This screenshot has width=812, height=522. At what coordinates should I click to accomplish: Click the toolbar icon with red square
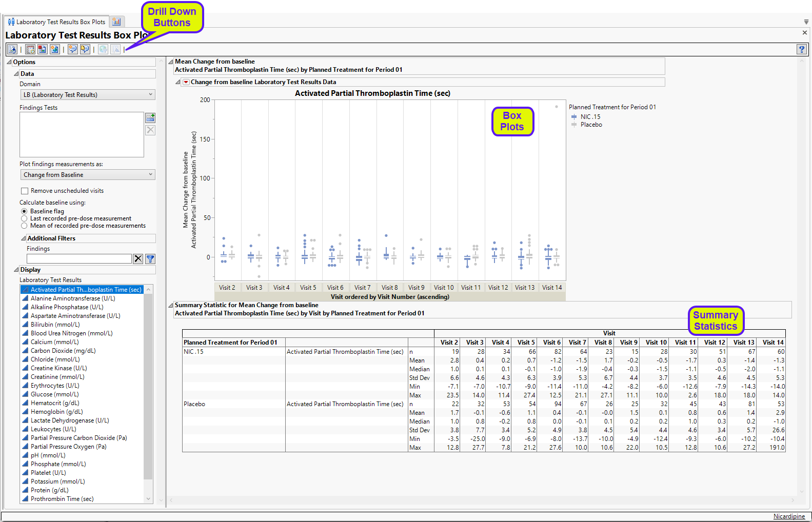tap(42, 49)
